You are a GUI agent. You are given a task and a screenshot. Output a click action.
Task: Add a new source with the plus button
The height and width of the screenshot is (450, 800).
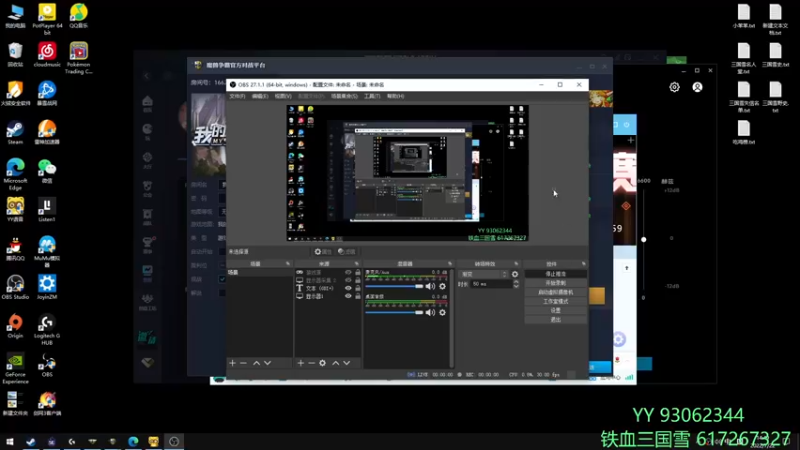click(x=301, y=363)
